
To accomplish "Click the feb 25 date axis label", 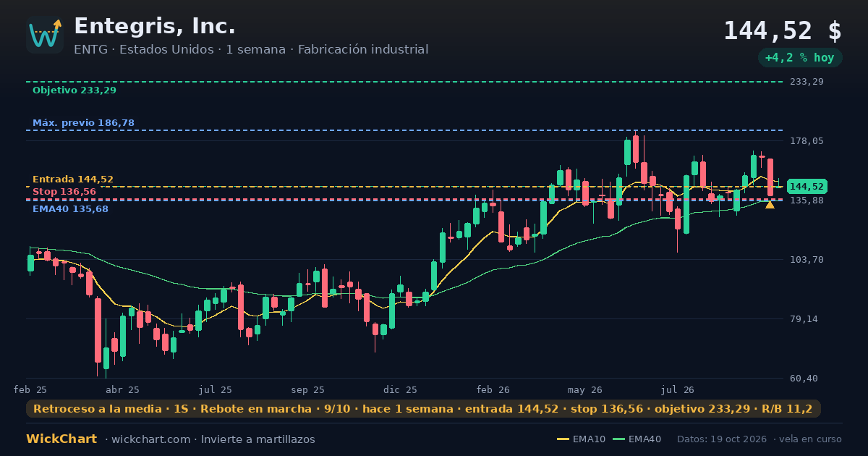I will click(30, 390).
